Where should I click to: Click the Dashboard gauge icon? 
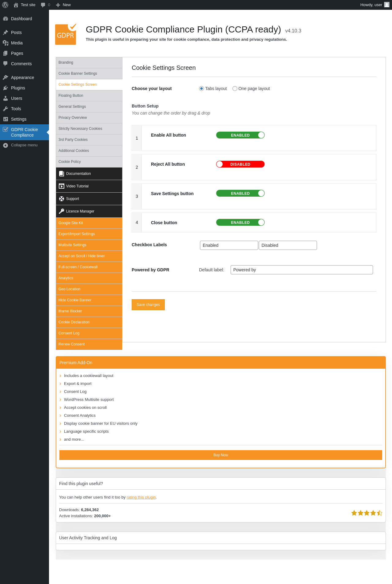(x=6, y=19)
